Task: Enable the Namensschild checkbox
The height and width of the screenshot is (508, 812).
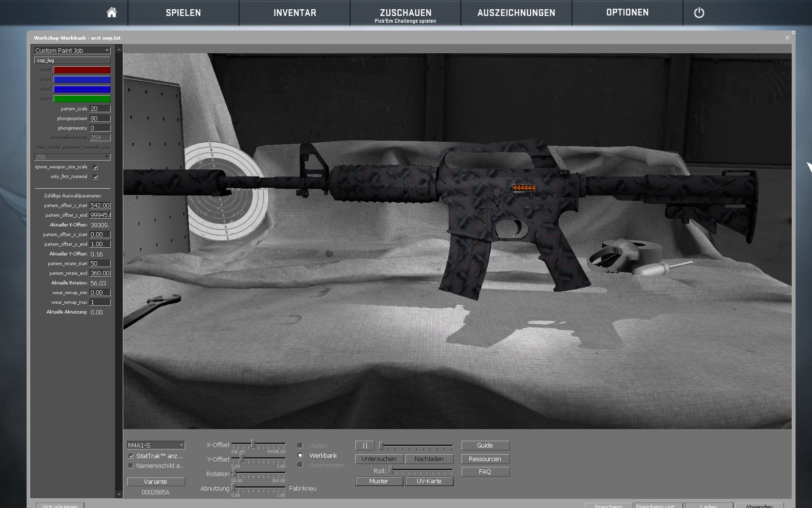Action: pos(131,466)
